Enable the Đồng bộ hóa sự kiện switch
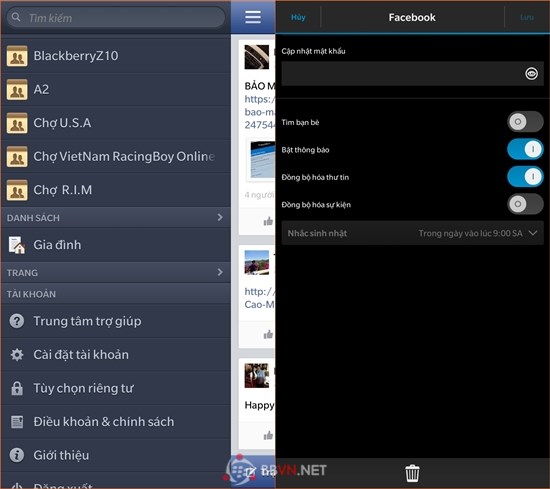 coord(525,204)
